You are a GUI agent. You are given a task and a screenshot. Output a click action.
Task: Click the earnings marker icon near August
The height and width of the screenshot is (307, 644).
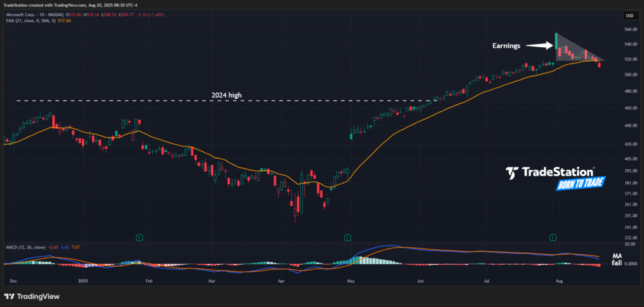(x=553, y=237)
